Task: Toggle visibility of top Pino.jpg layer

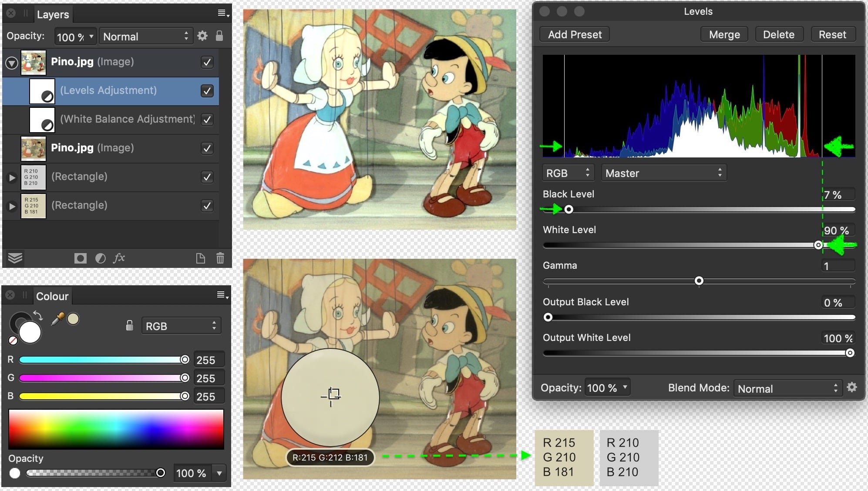Action: click(208, 62)
